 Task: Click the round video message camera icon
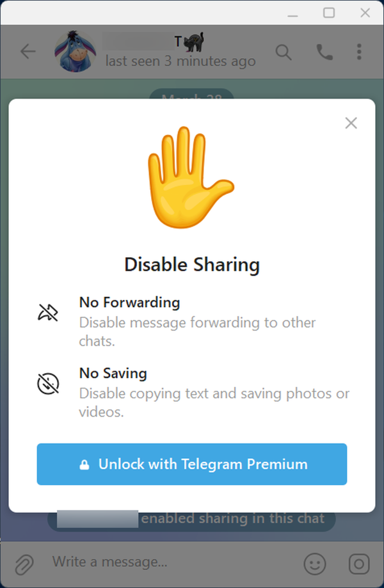[359, 564]
